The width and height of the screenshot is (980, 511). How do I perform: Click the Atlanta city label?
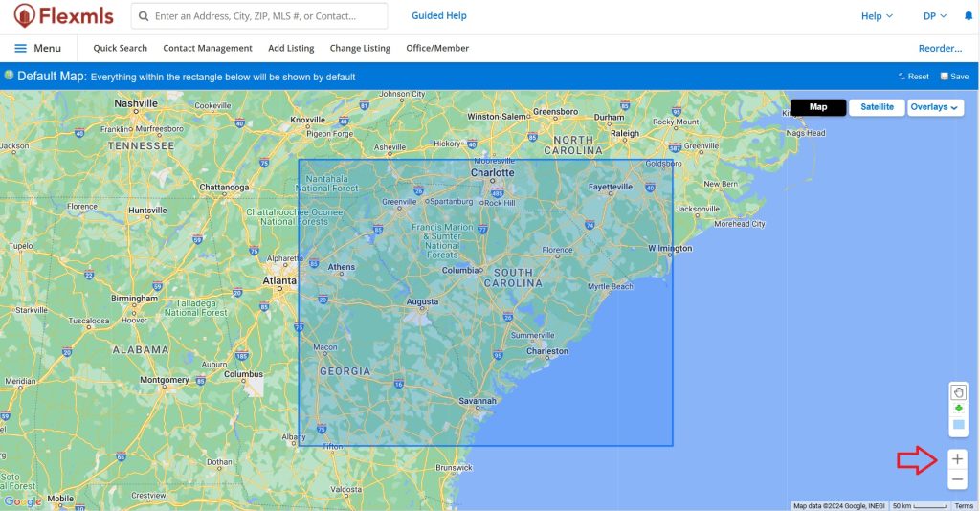[279, 281]
